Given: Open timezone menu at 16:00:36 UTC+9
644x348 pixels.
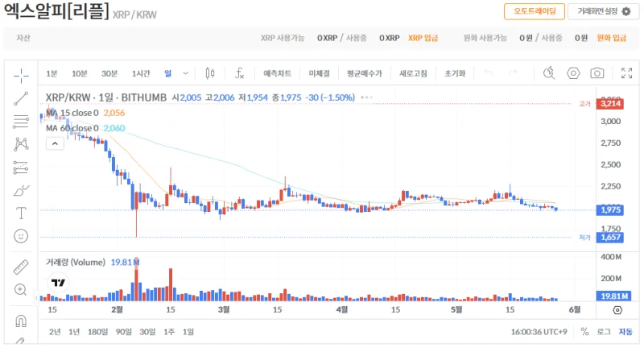Looking at the screenshot, I should [539, 332].
